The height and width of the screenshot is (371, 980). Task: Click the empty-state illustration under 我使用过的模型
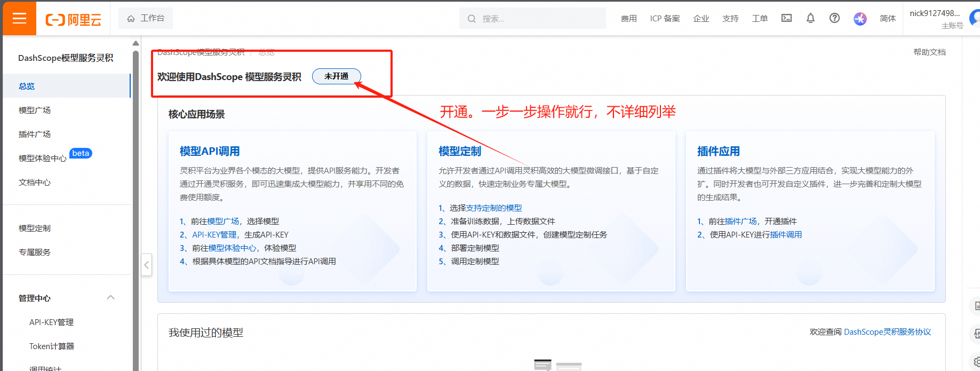[x=557, y=365]
